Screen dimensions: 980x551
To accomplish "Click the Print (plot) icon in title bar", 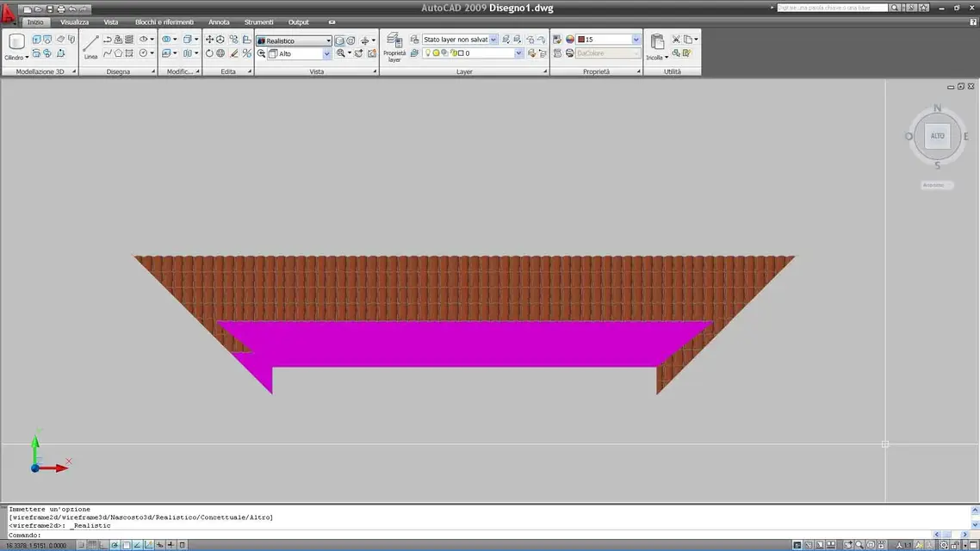I will coord(60,9).
